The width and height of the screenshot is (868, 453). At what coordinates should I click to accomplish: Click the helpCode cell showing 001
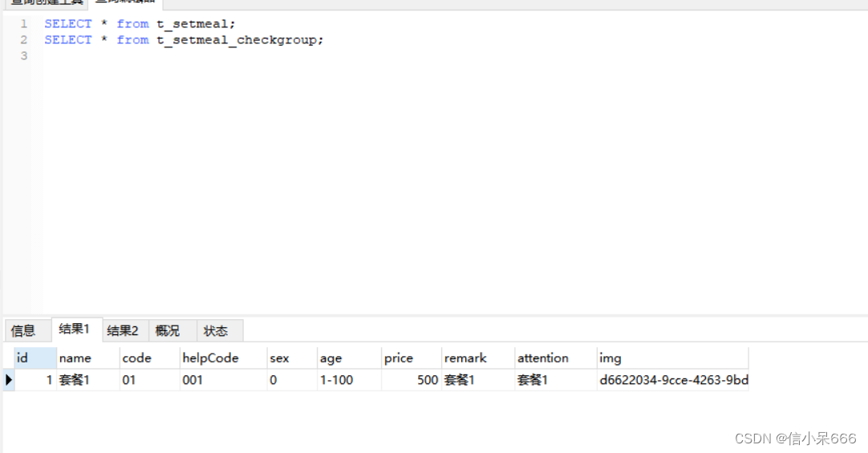[193, 380]
